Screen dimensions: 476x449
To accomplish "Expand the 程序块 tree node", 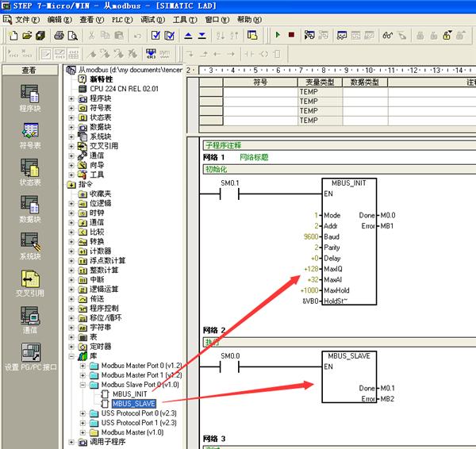I will click(71, 98).
